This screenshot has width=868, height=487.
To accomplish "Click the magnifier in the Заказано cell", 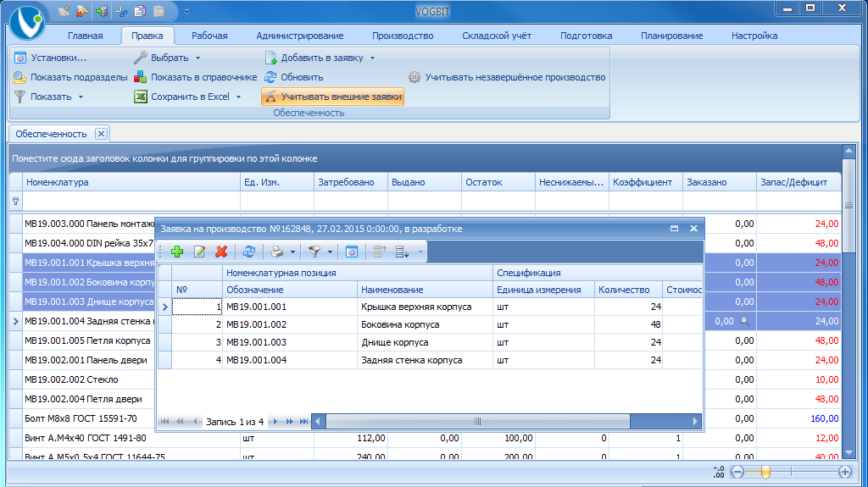I will (745, 321).
